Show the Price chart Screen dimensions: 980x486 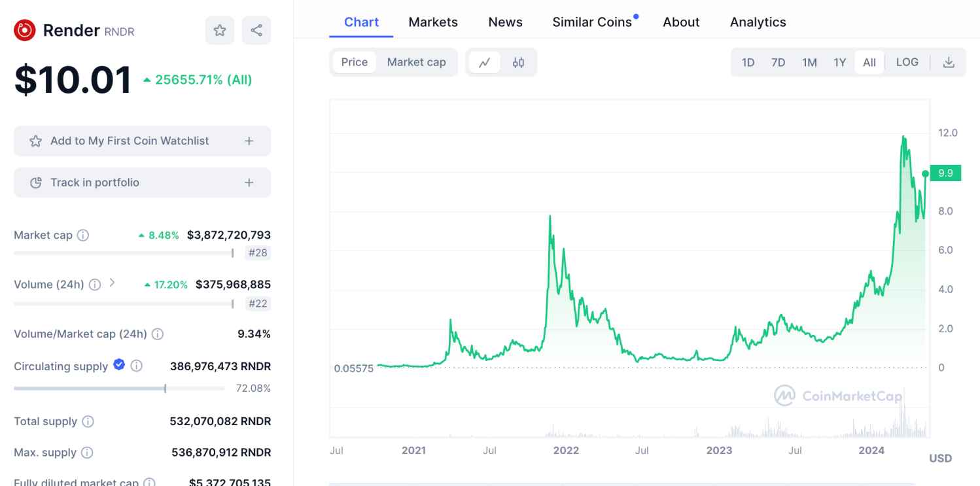pyautogui.click(x=355, y=62)
